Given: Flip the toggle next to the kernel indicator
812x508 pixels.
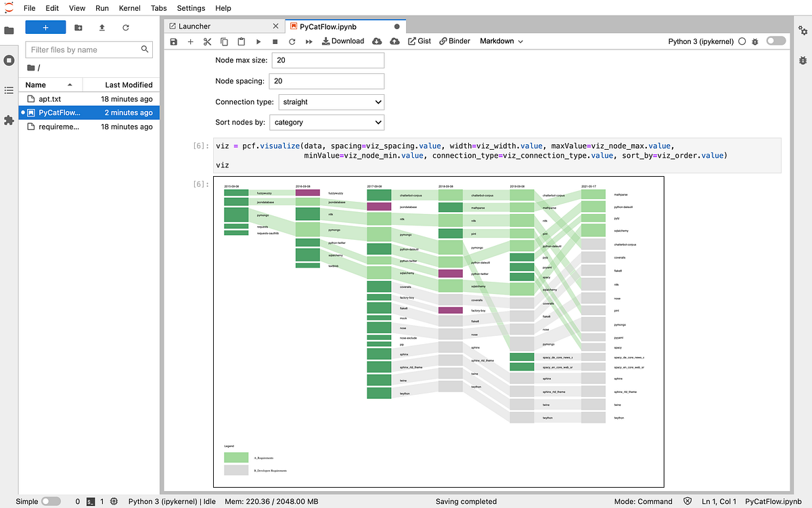Looking at the screenshot, I should (775, 41).
